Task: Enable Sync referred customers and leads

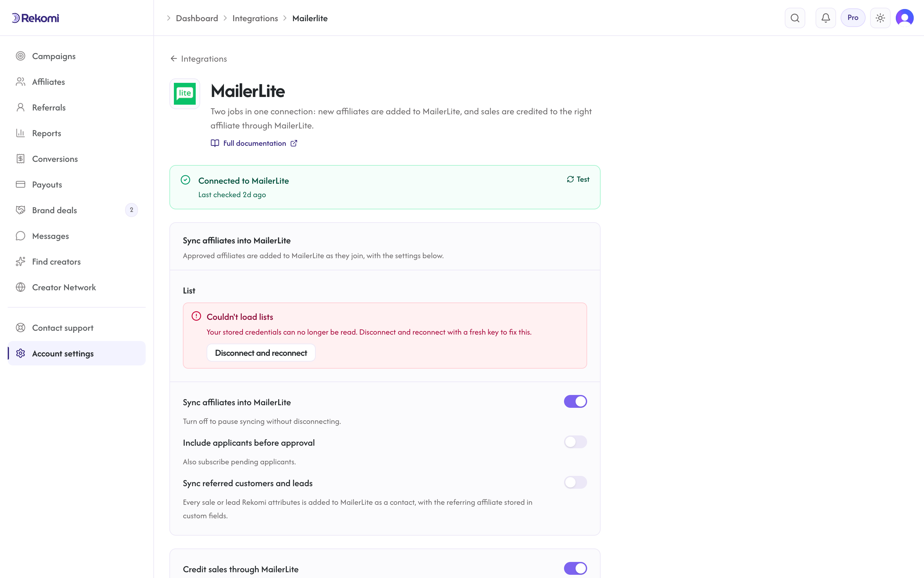Action: point(575,482)
